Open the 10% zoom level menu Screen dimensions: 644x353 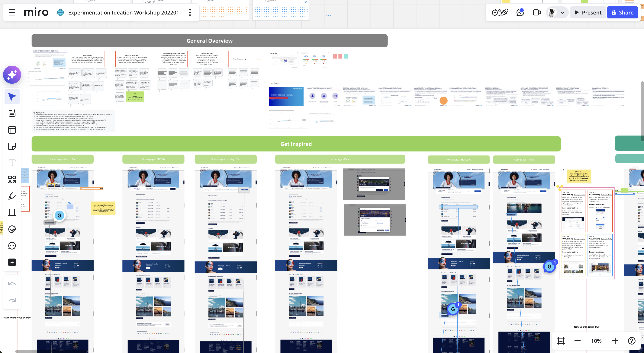point(596,341)
